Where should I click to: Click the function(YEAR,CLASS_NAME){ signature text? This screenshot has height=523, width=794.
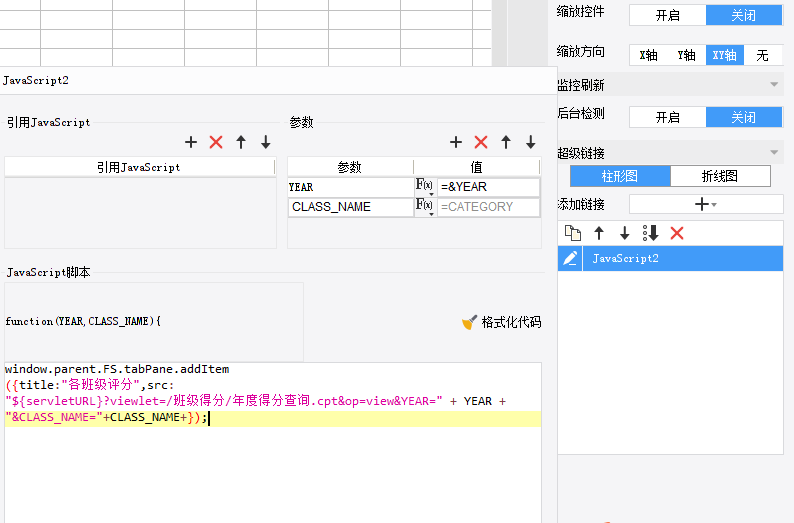click(83, 321)
